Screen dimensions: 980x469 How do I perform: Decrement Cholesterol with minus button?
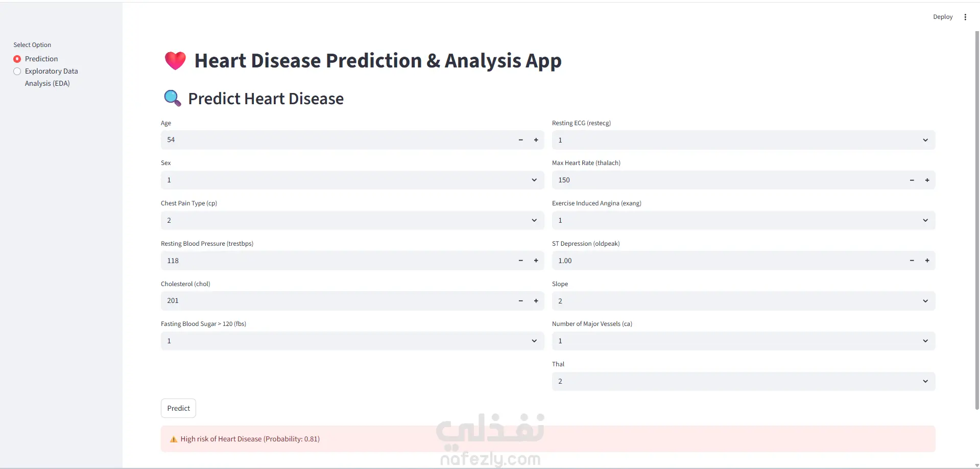520,301
